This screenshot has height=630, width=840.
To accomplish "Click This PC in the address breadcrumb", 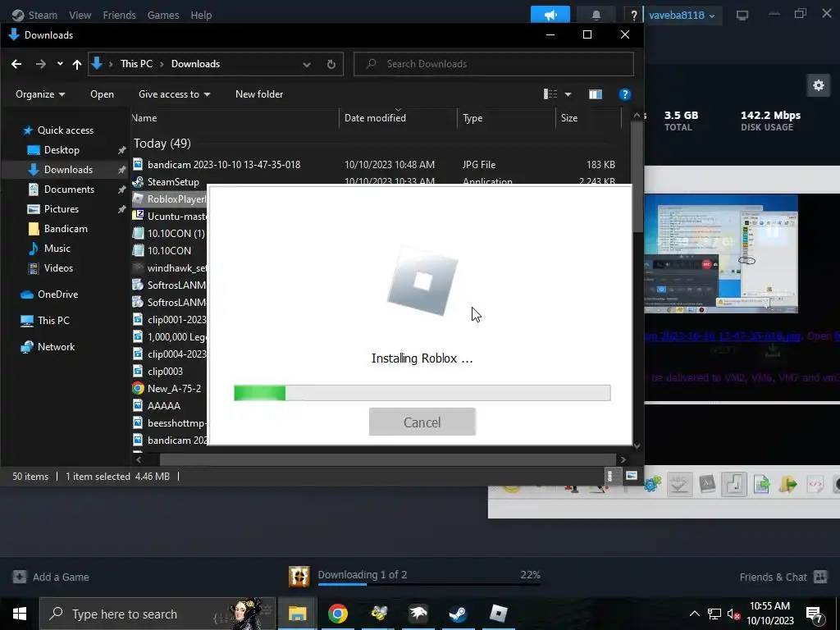I will pos(136,64).
